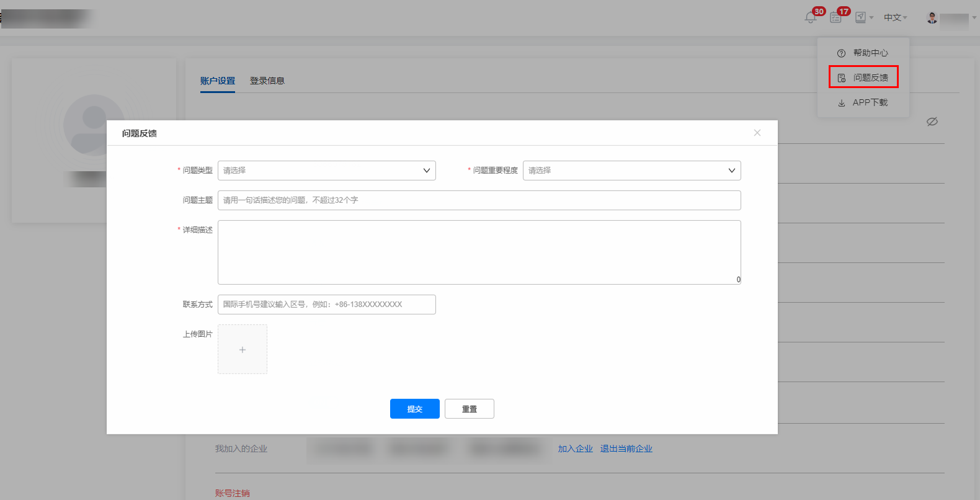This screenshot has height=500, width=980.
Task: Click into the 详细描述 text area
Action: [x=479, y=252]
